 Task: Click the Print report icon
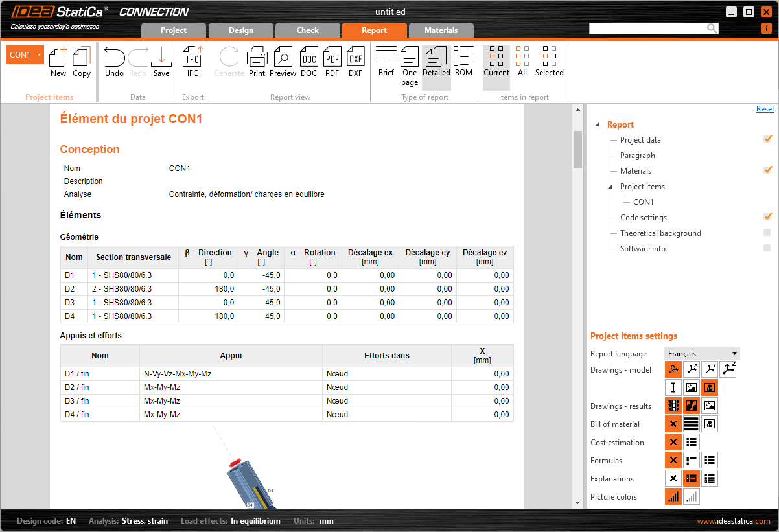pos(257,62)
